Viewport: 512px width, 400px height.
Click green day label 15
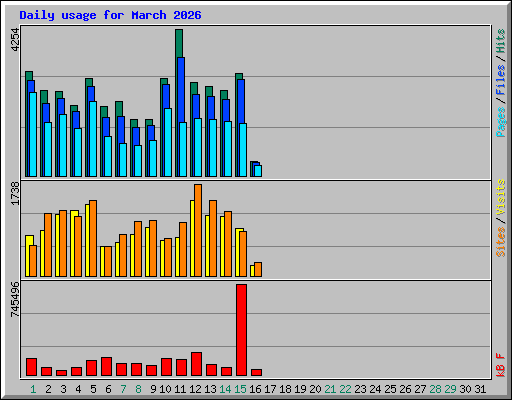coord(240,389)
